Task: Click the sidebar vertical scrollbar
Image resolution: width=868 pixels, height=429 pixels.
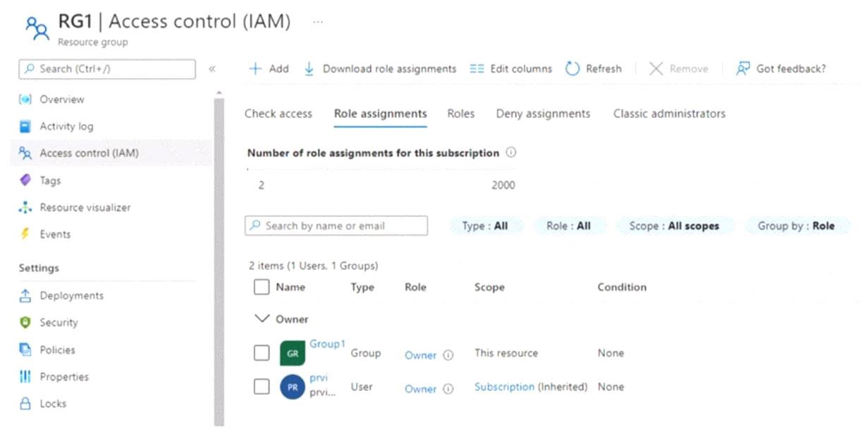Action: 219,261
